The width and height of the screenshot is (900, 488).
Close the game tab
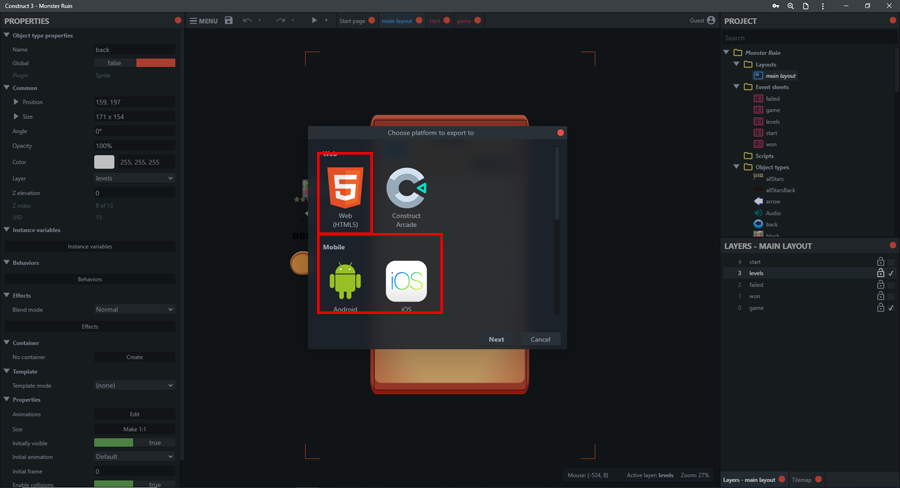(478, 21)
